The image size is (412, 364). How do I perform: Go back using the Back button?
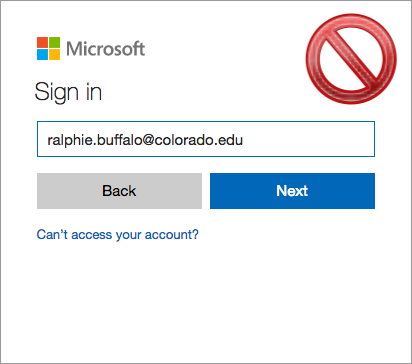coord(119,191)
